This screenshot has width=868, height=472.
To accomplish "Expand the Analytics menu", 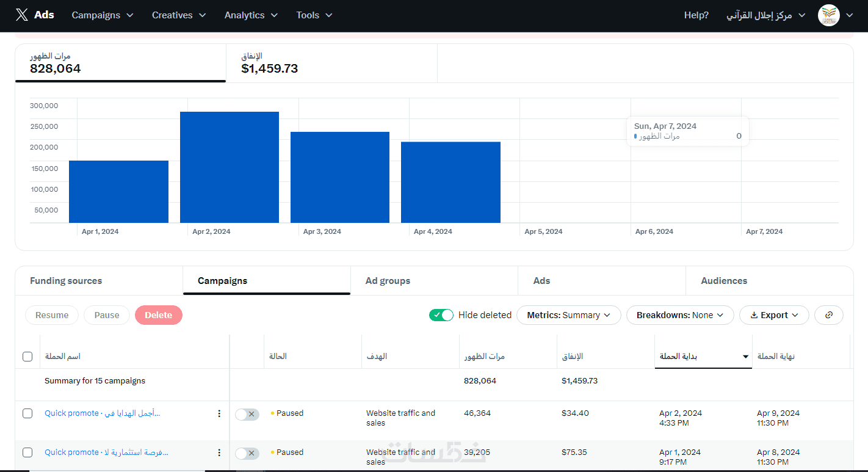I will 251,15.
